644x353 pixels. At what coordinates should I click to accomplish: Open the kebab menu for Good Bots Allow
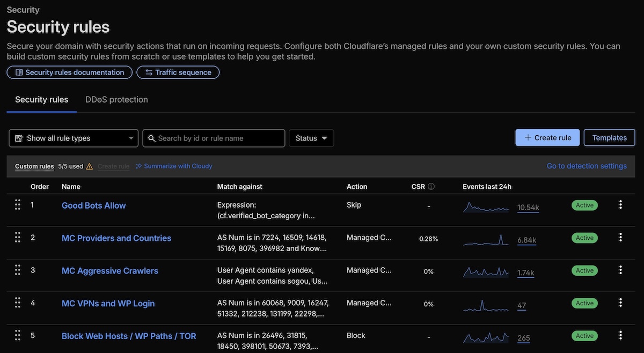click(x=620, y=204)
